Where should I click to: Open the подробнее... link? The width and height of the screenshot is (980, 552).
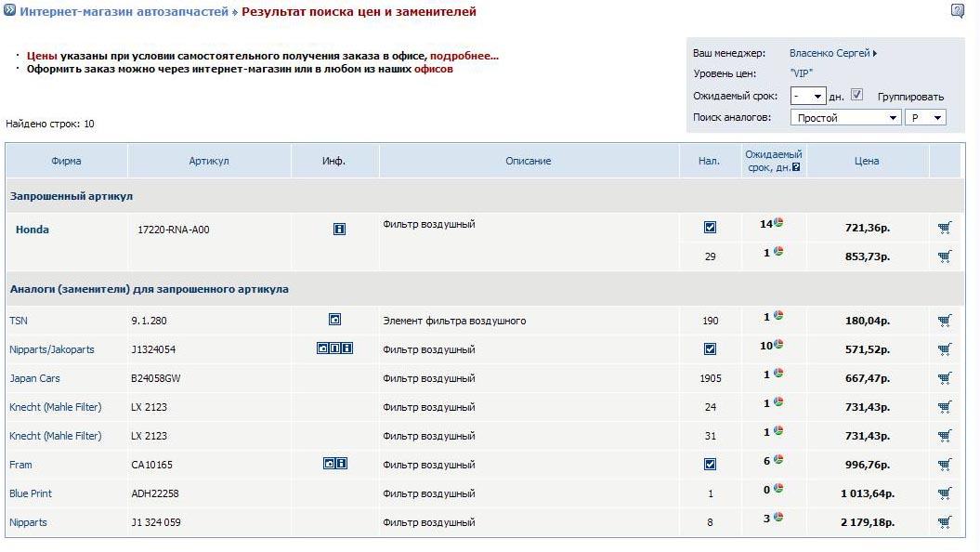[464, 56]
